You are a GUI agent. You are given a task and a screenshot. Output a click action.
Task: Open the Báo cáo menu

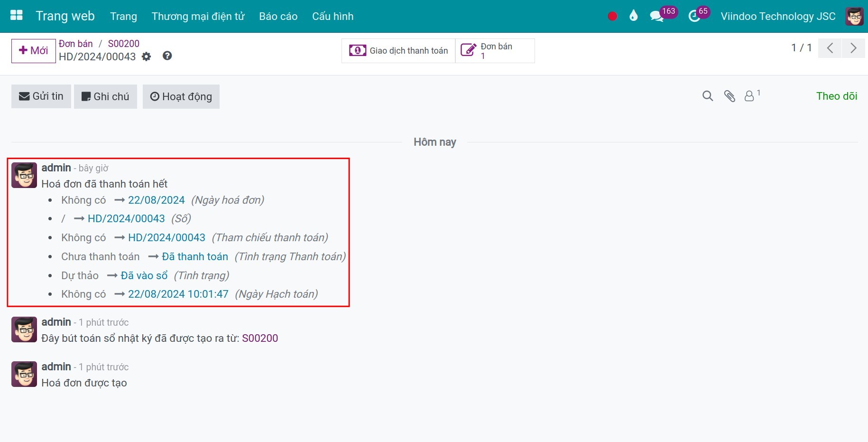pos(278,16)
